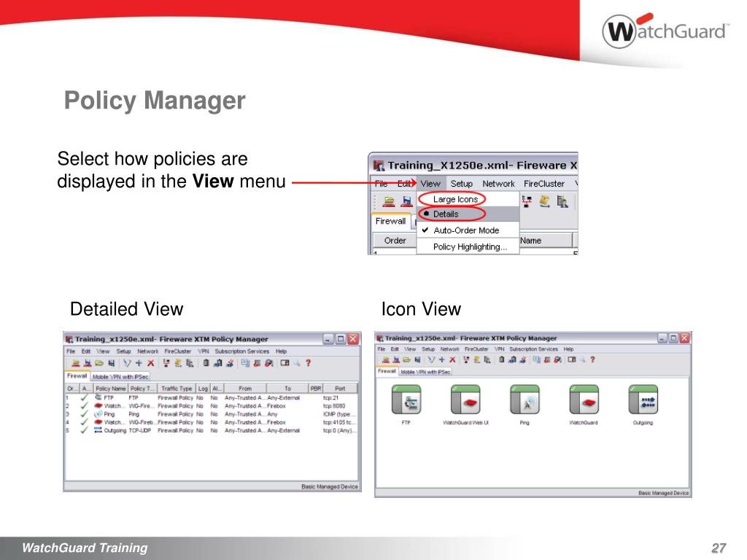Screen dimensions: 747x560
Task: Open the FireCluster menu in the Icon View window
Action: pyautogui.click(x=476, y=349)
